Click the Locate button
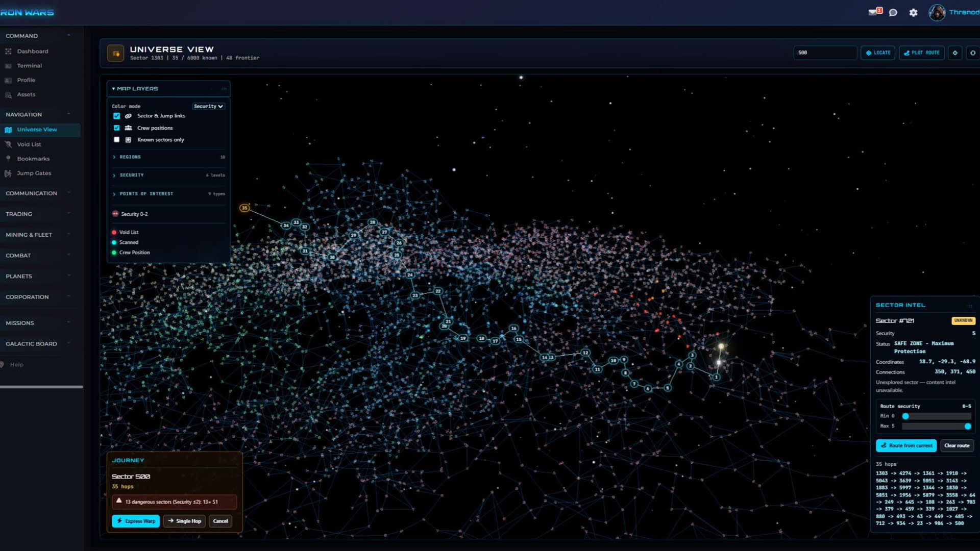980x551 pixels. [878, 53]
